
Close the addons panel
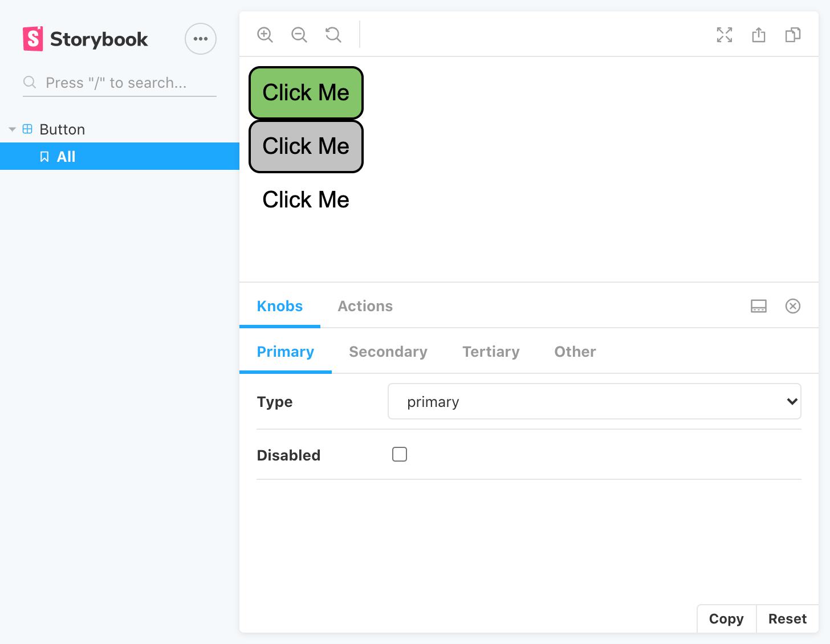point(793,306)
